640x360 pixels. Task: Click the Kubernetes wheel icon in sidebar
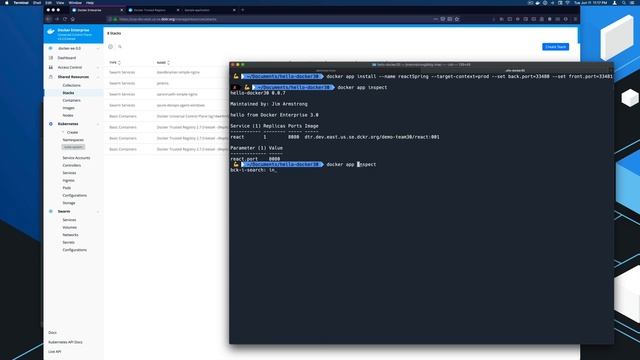(x=51, y=124)
